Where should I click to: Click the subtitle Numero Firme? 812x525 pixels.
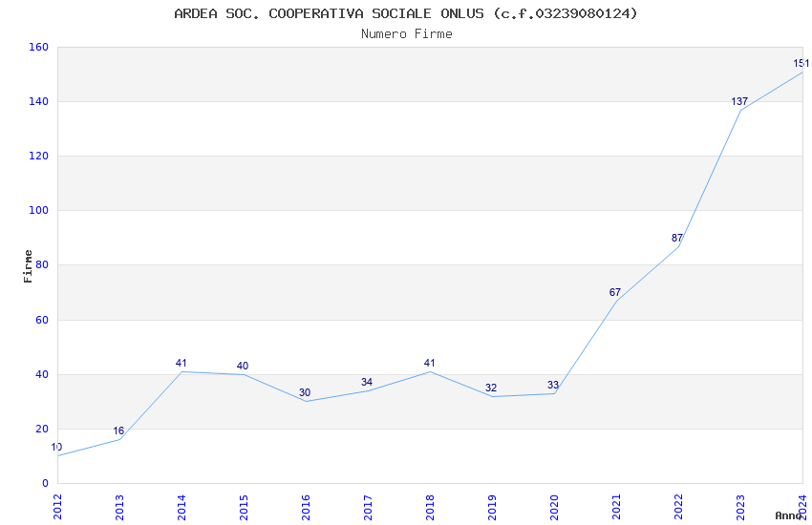pyautogui.click(x=407, y=34)
